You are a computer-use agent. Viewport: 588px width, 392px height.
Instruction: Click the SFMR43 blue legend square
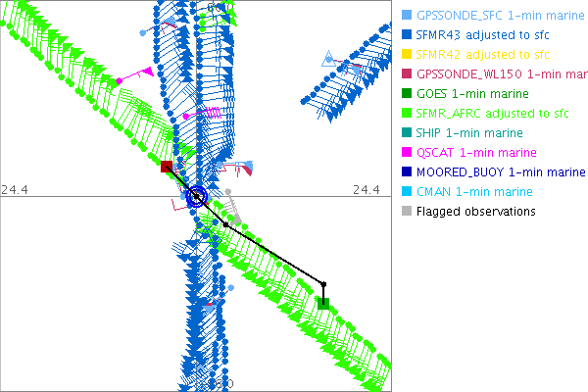tap(407, 35)
